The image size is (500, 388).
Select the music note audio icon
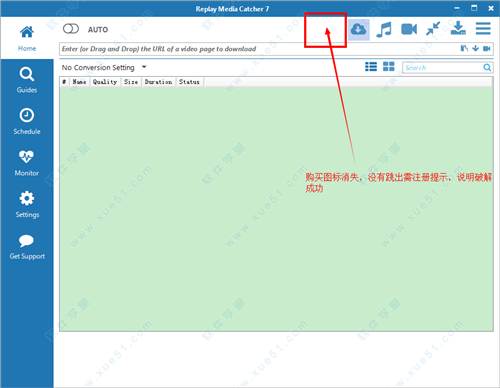click(x=384, y=29)
